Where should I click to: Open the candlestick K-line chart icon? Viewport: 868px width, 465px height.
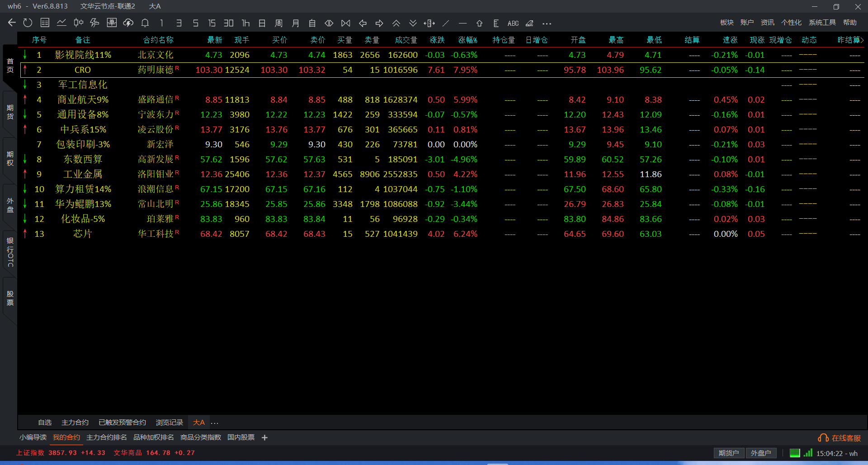coord(78,23)
